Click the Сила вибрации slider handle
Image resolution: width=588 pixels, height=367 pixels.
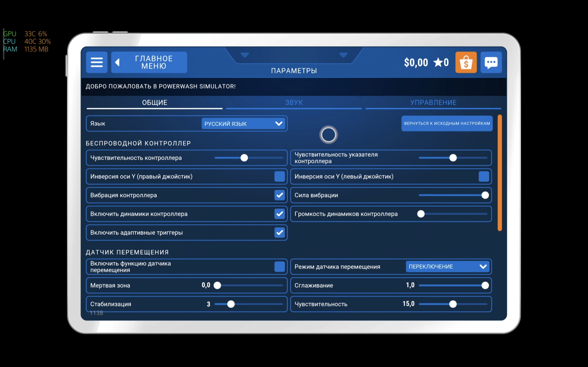pos(485,195)
